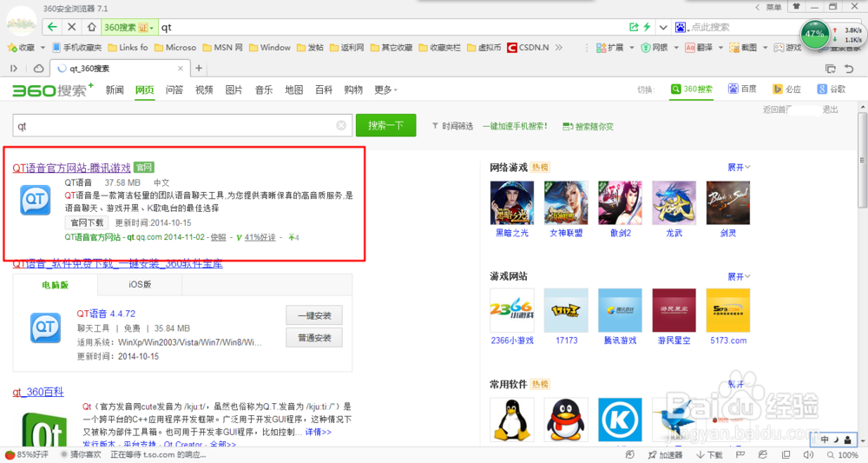Click the 一键安装 button
This screenshot has height=463, width=868.
click(x=314, y=315)
